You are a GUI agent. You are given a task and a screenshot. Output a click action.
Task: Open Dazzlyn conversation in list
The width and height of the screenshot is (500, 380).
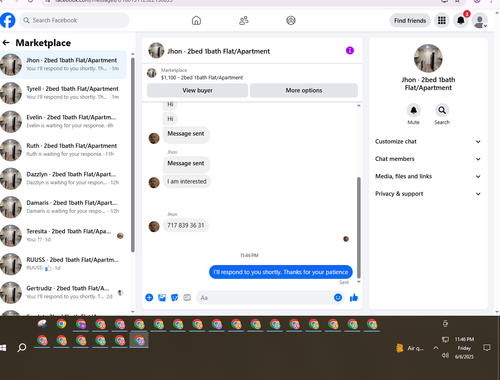63,178
